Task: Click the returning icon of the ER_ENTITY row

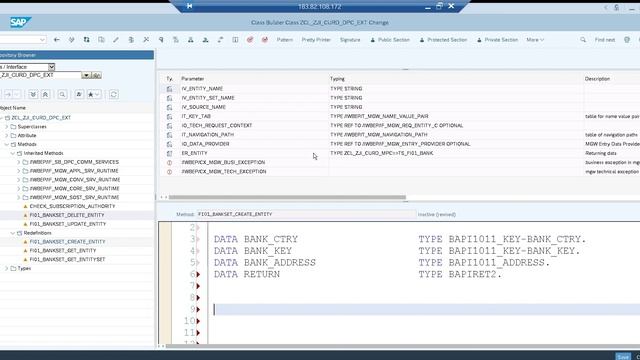Action: 169,153
